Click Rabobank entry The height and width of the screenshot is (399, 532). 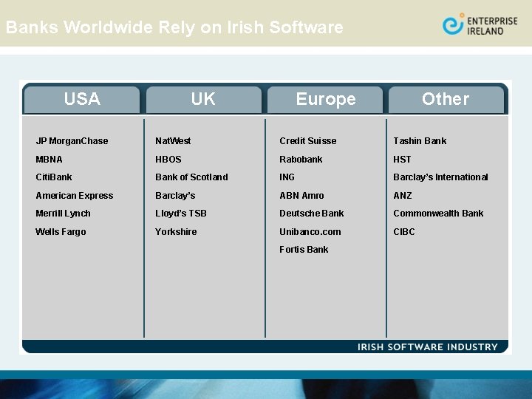pos(301,159)
